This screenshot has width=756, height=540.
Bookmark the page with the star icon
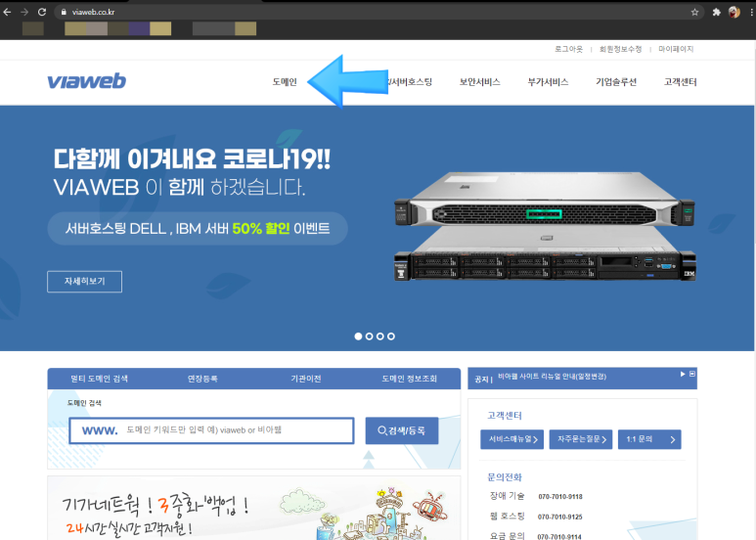(x=694, y=12)
